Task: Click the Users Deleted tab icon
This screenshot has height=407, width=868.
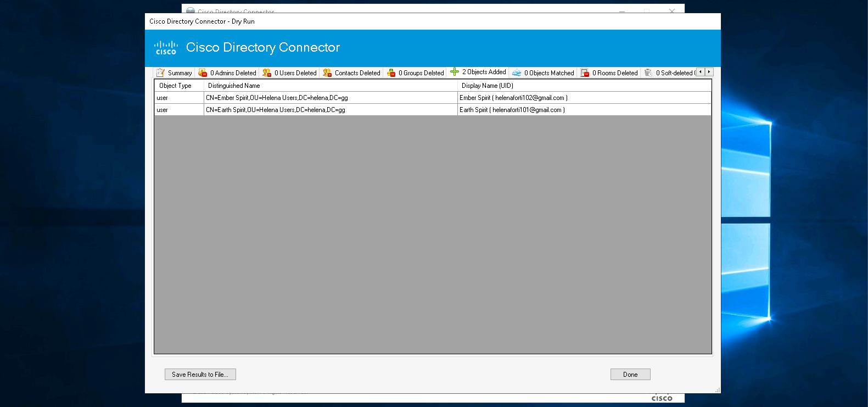Action: click(x=267, y=73)
